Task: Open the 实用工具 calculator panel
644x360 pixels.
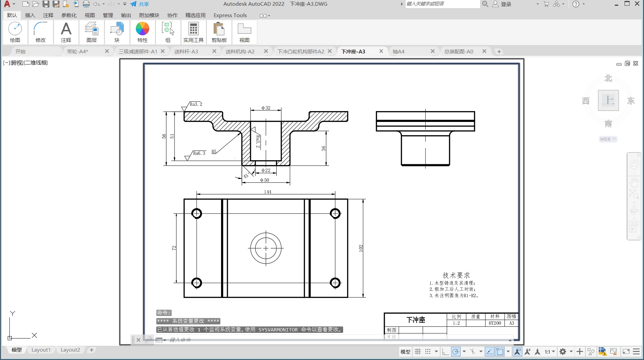Action: [194, 32]
